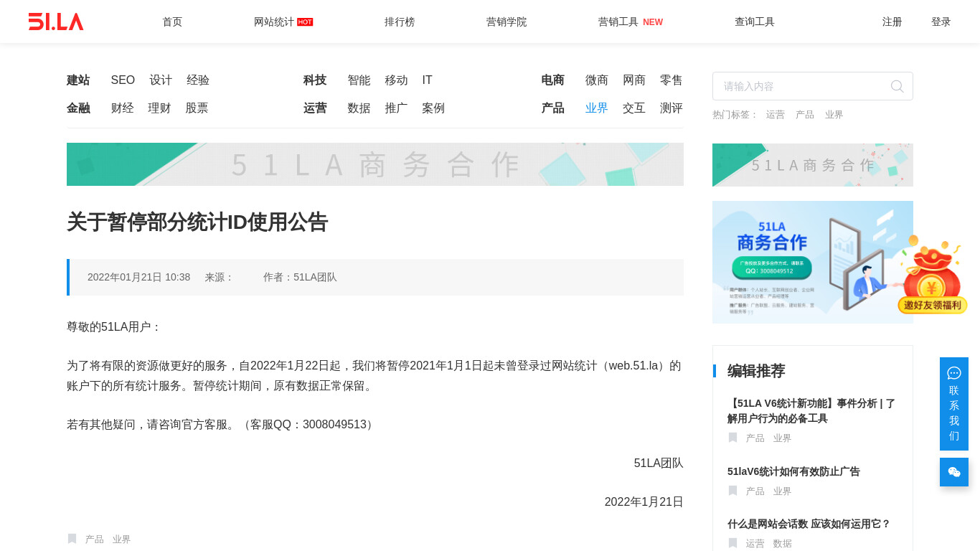Image resolution: width=980 pixels, height=551 pixels.
Task: Click bookmark icon under 事件分析 article
Action: pos(732,438)
